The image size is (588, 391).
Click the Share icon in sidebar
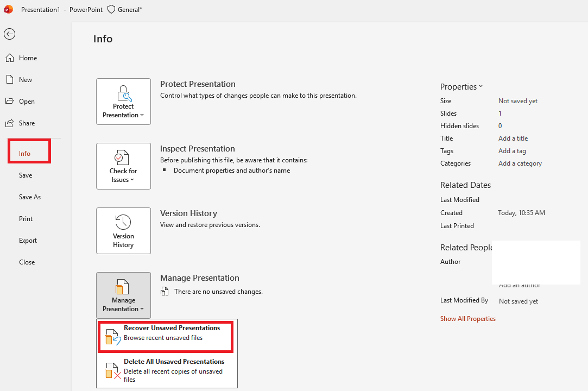click(x=10, y=123)
